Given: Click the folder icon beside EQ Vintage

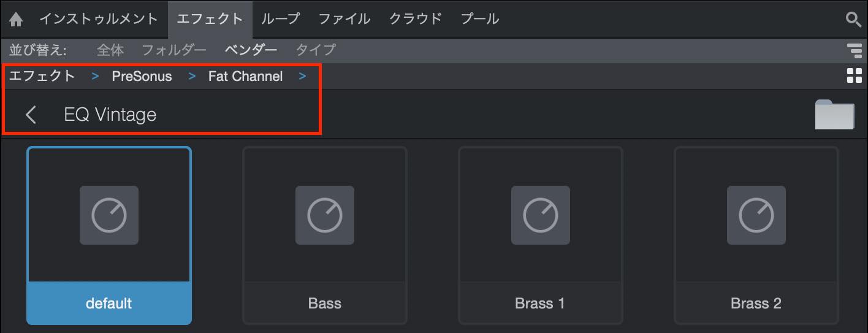Looking at the screenshot, I should pos(834,114).
